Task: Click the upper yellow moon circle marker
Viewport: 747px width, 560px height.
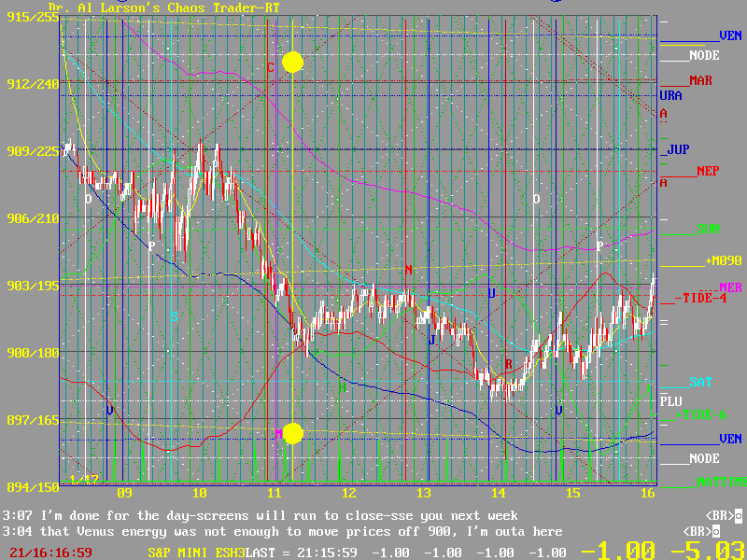Action: 292,62
